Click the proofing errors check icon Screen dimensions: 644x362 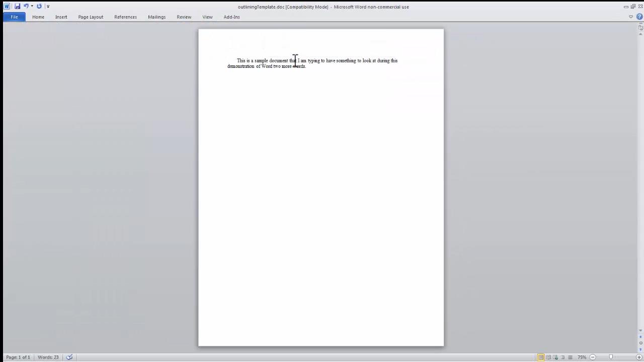pyautogui.click(x=69, y=357)
